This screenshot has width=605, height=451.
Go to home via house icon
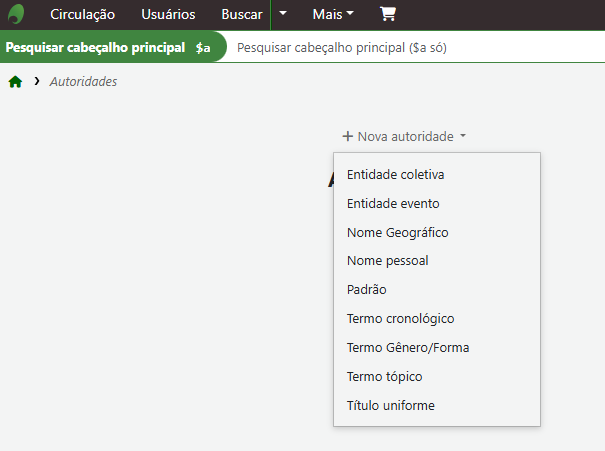(15, 82)
